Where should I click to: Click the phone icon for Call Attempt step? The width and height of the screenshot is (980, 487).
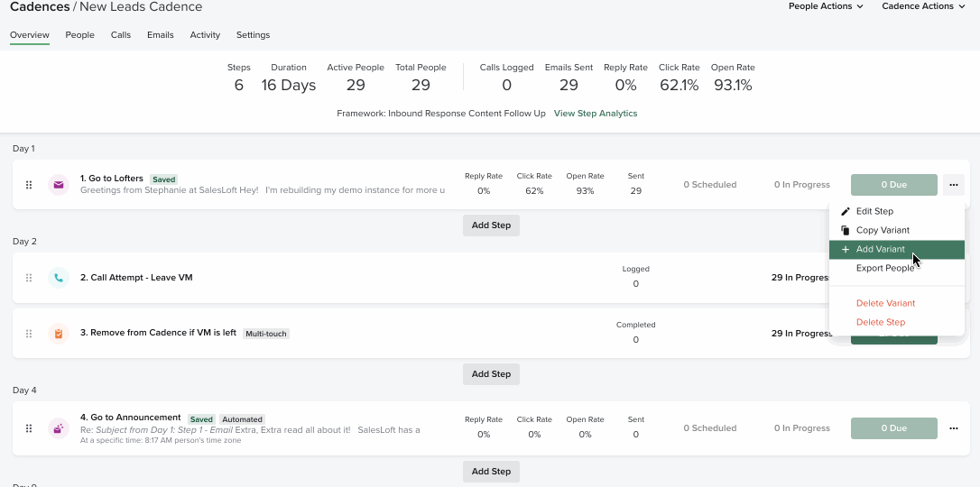point(59,278)
